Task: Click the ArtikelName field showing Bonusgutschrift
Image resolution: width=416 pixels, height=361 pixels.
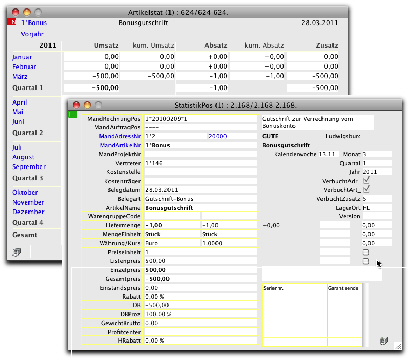Action: pyautogui.click(x=200, y=208)
